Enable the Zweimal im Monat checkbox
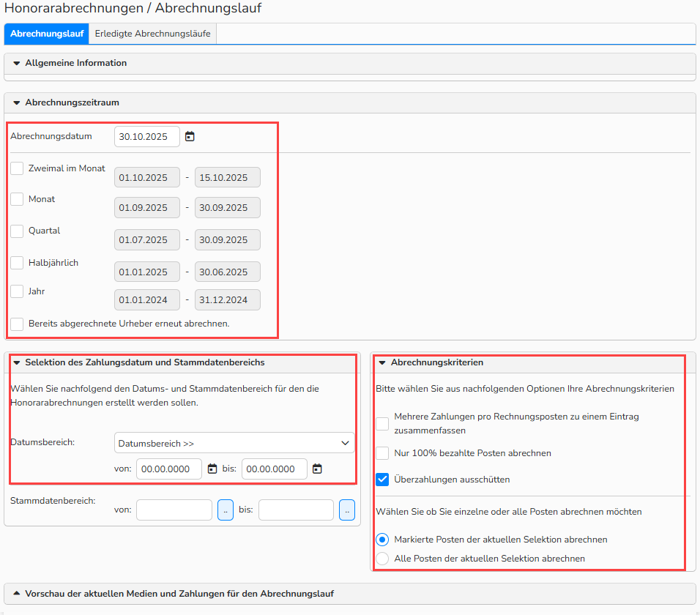Viewport: 700px width, 615px height. pyautogui.click(x=17, y=168)
